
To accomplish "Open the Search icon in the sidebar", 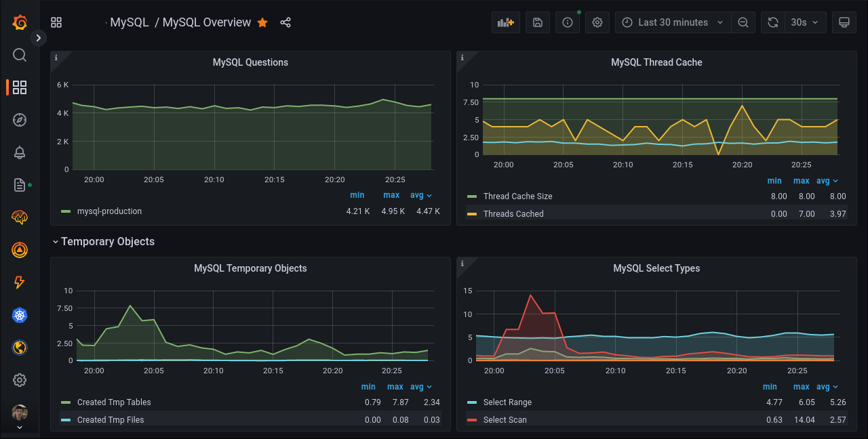I will [x=19, y=55].
